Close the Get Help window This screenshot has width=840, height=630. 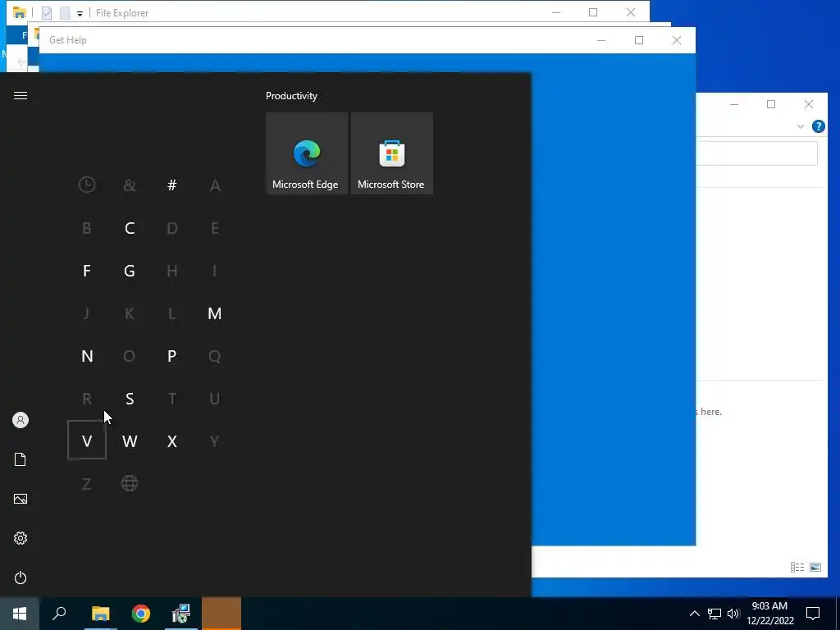tap(677, 40)
